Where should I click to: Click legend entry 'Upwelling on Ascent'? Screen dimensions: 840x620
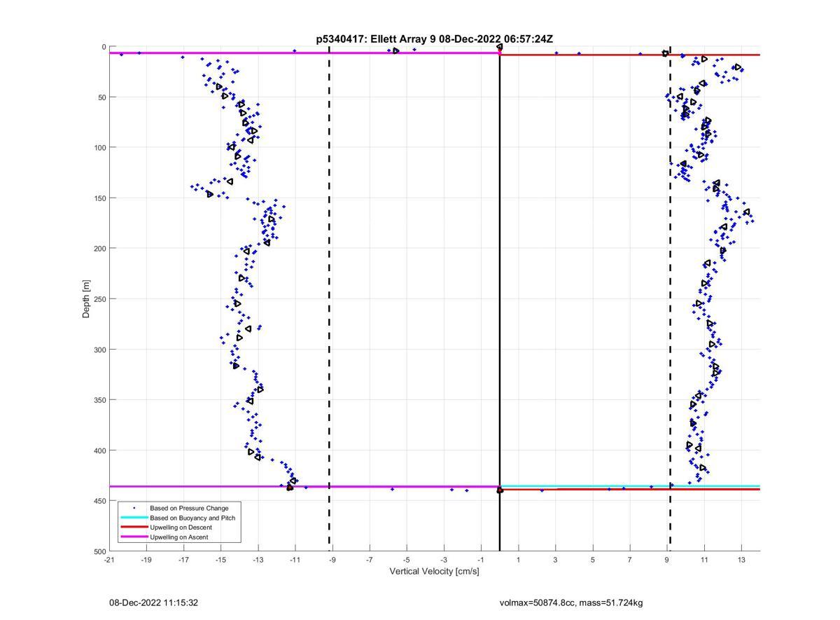179,537
